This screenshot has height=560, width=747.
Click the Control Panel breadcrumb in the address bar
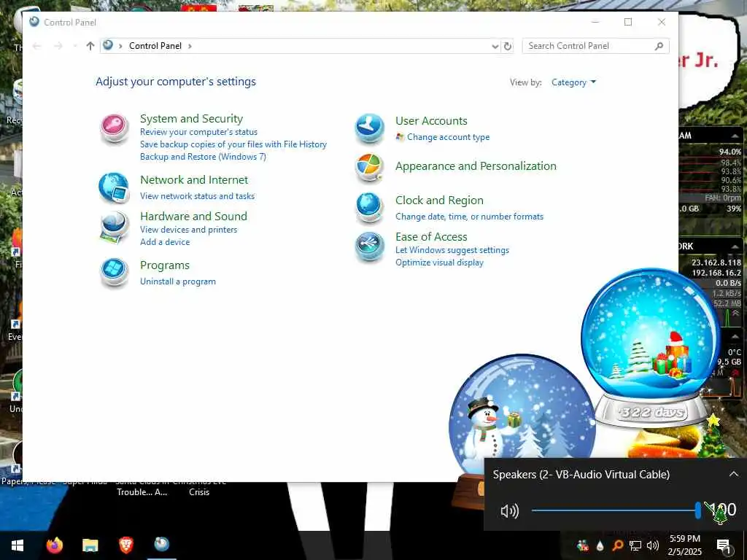pos(155,46)
